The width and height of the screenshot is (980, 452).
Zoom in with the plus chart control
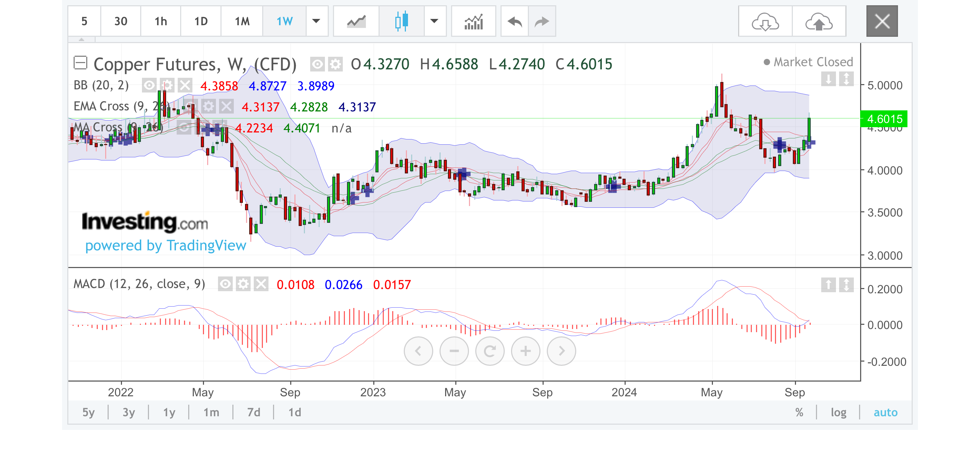click(x=525, y=351)
